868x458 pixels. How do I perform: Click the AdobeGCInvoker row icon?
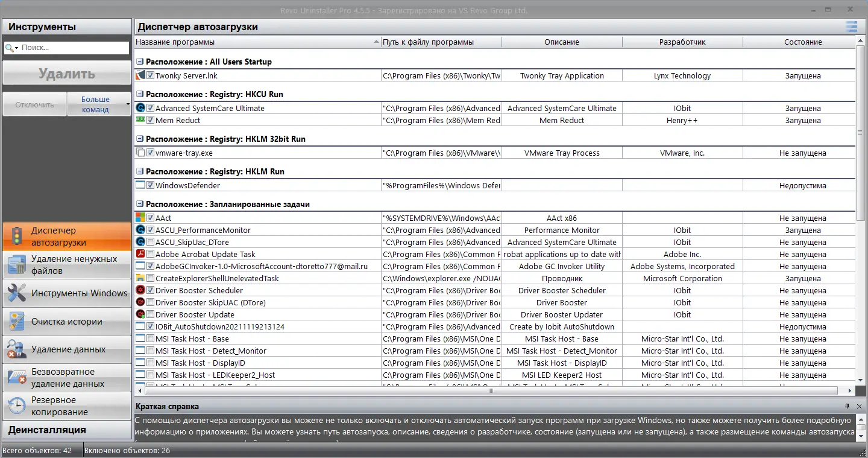[x=140, y=266]
